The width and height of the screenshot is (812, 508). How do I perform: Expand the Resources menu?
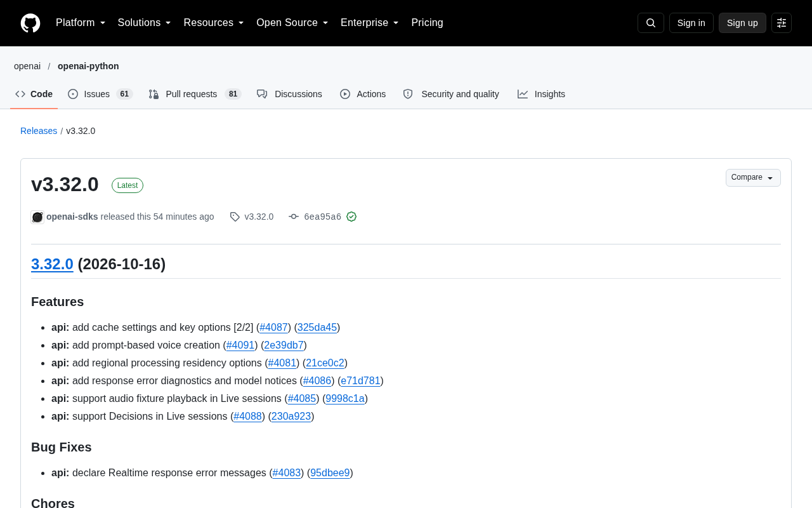coord(214,23)
